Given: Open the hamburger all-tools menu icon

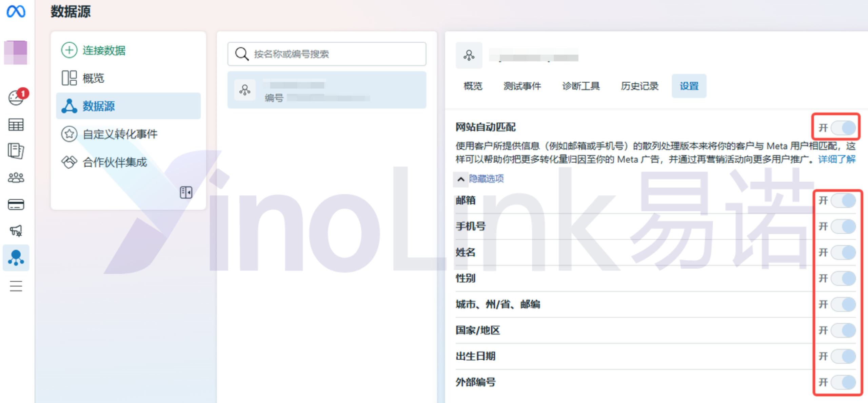Looking at the screenshot, I should (x=16, y=286).
